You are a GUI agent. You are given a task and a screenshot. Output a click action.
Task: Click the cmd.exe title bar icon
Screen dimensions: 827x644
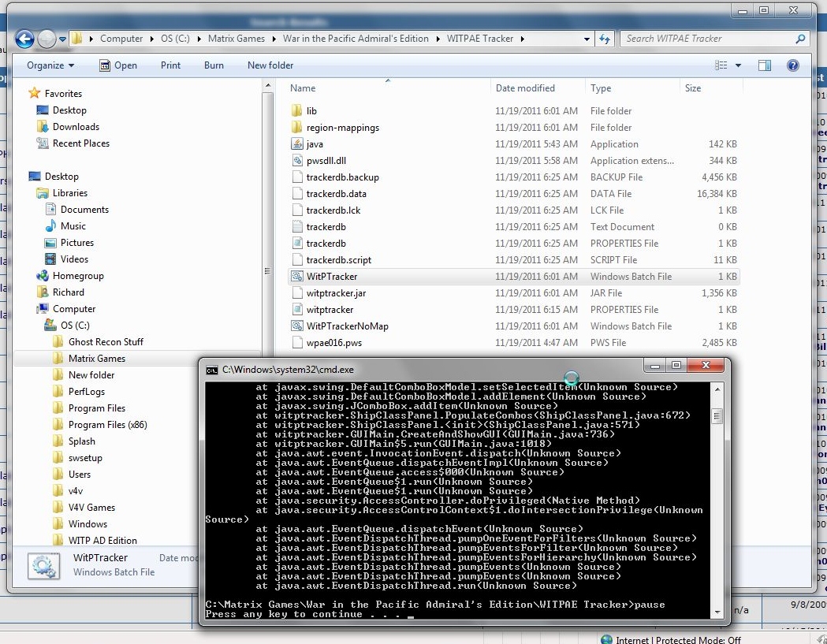click(212, 369)
